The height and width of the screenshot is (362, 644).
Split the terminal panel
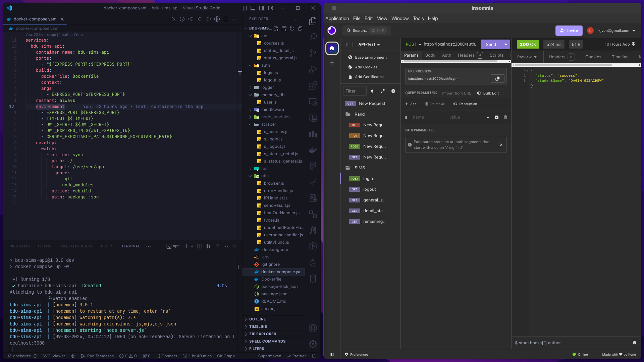click(x=200, y=246)
